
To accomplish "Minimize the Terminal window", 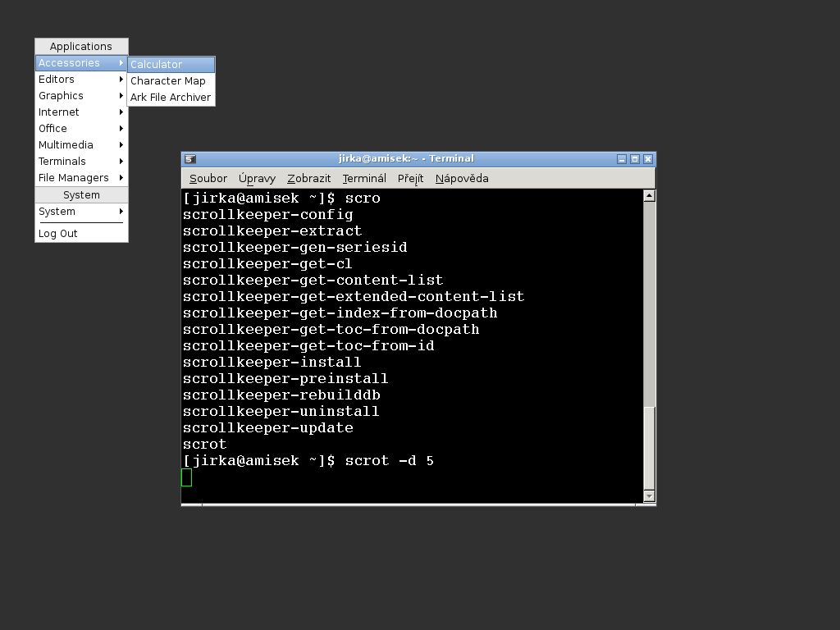I will (622, 159).
